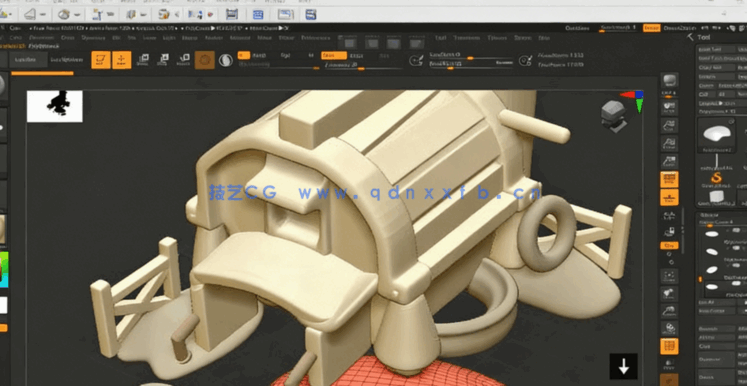
Task: Toggle the orange Menus button
Action: coord(651,28)
